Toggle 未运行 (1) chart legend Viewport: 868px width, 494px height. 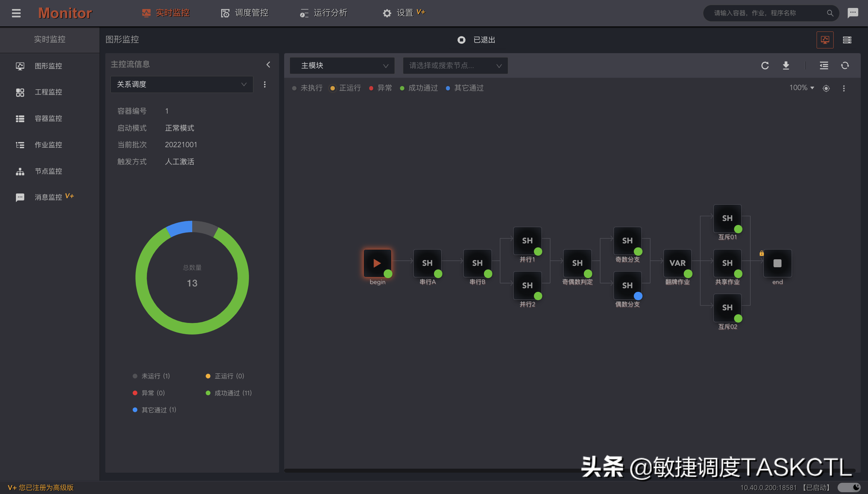point(151,376)
